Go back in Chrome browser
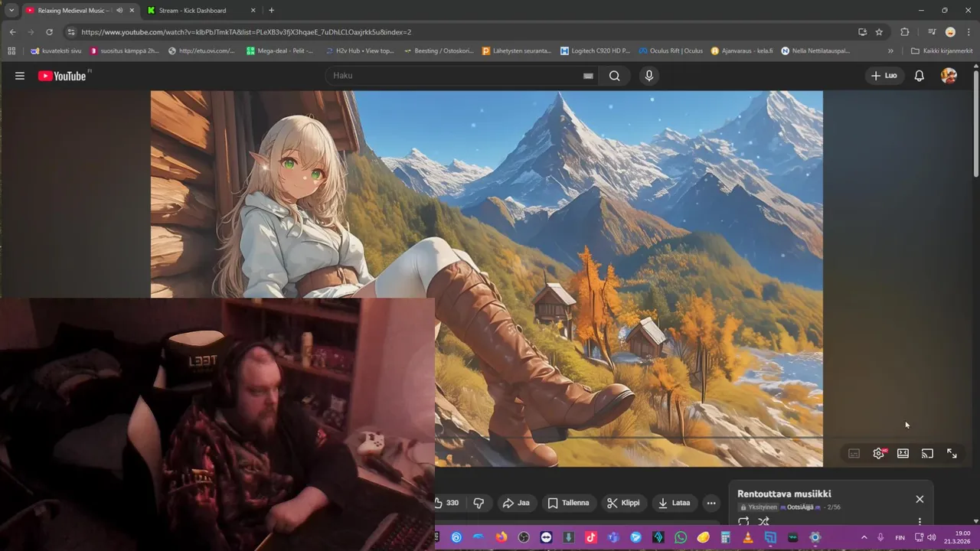Screen dimensions: 980x551 pyautogui.click(x=12, y=32)
